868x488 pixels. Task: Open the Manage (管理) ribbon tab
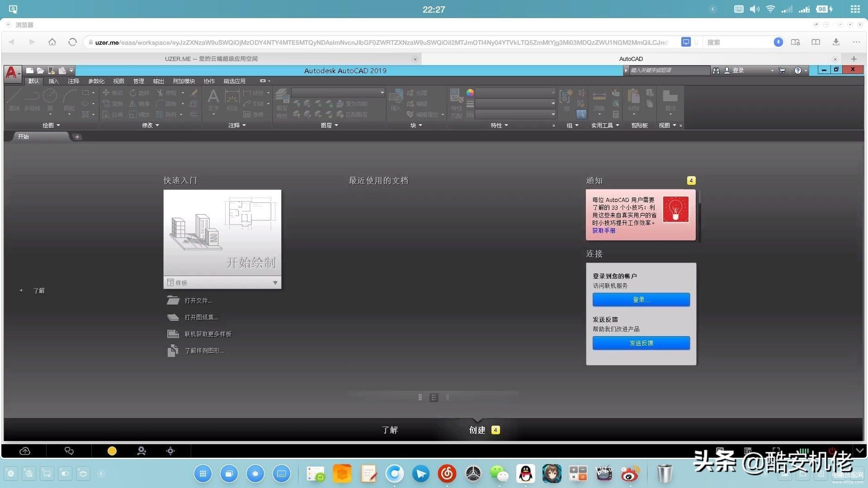pos(138,81)
